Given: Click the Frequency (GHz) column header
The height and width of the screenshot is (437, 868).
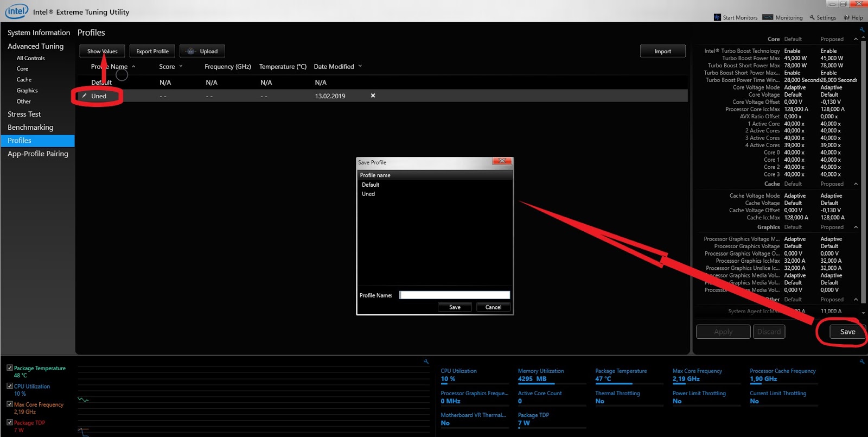Looking at the screenshot, I should (228, 66).
